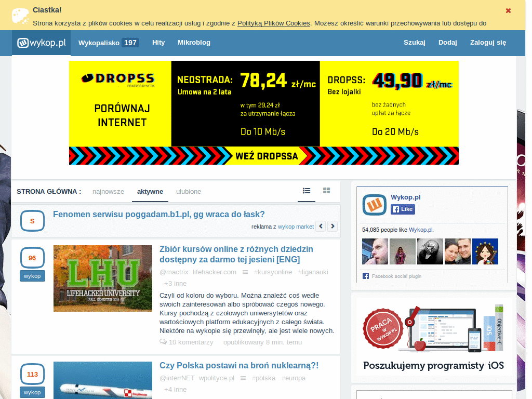Open the Wykopalisko section
Image resolution: width=532 pixels, height=399 pixels.
click(x=99, y=43)
